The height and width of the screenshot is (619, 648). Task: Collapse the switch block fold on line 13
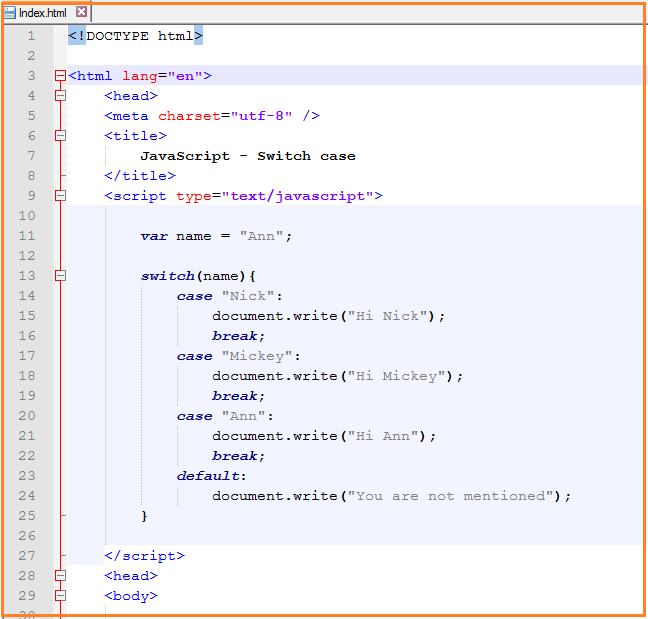[x=60, y=276]
